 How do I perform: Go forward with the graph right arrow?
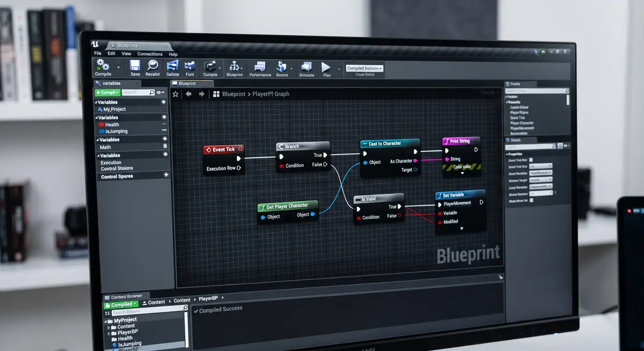[x=202, y=94]
